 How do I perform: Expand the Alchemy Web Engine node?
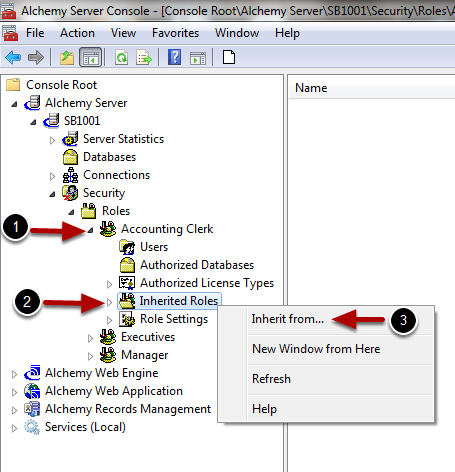tap(14, 374)
